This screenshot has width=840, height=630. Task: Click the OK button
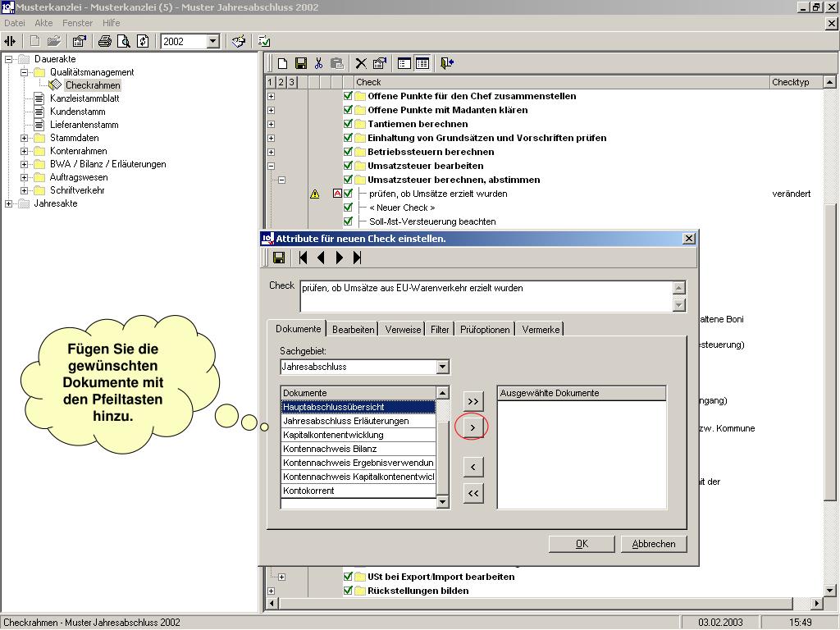tap(582, 544)
